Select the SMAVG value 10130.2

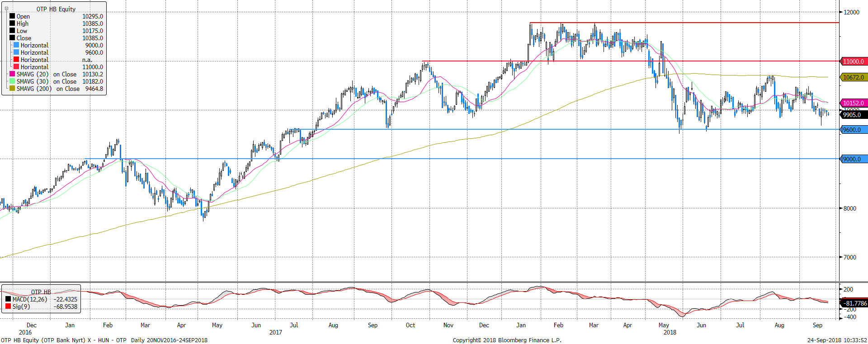coord(93,74)
